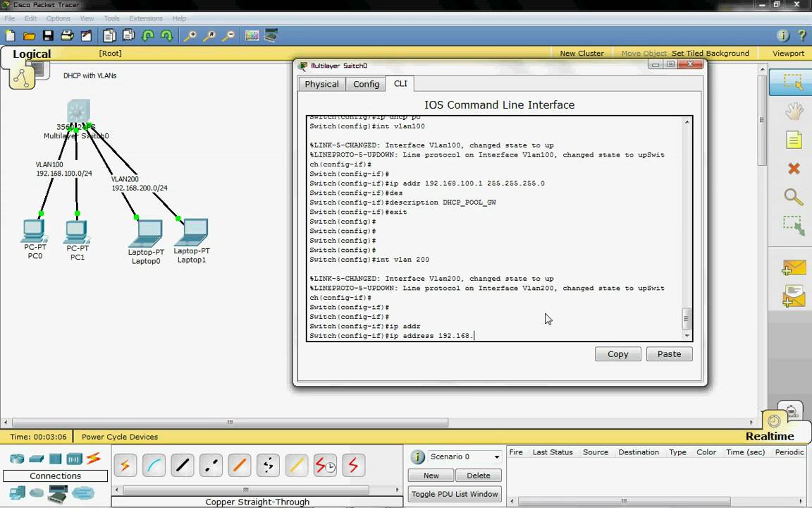Launch the Activity Wizard icon
The image size is (812, 508).
click(x=86, y=35)
